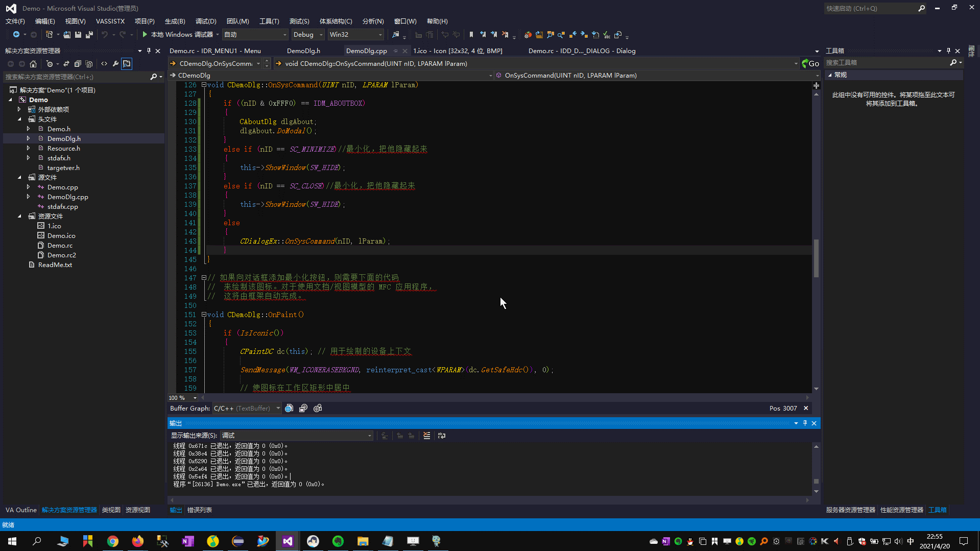Image resolution: width=980 pixels, height=551 pixels.
Task: Click the editor vertical scrollbar thumb
Action: point(816,258)
